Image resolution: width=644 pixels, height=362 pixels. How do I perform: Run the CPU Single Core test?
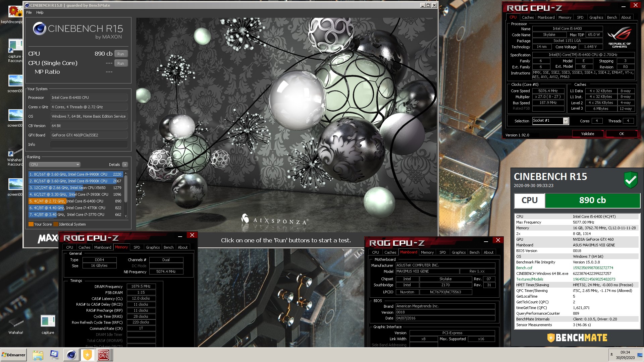pyautogui.click(x=121, y=63)
